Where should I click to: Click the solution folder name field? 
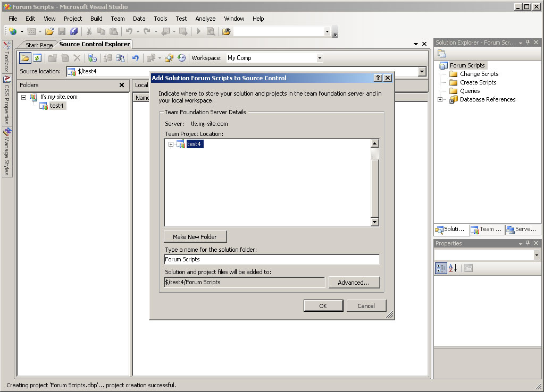[x=272, y=259]
